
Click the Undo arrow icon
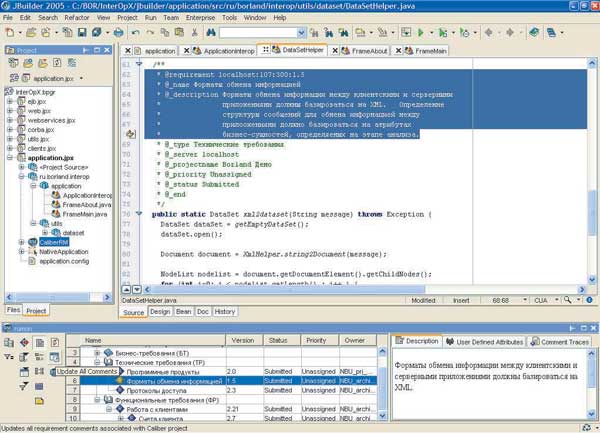click(x=135, y=33)
